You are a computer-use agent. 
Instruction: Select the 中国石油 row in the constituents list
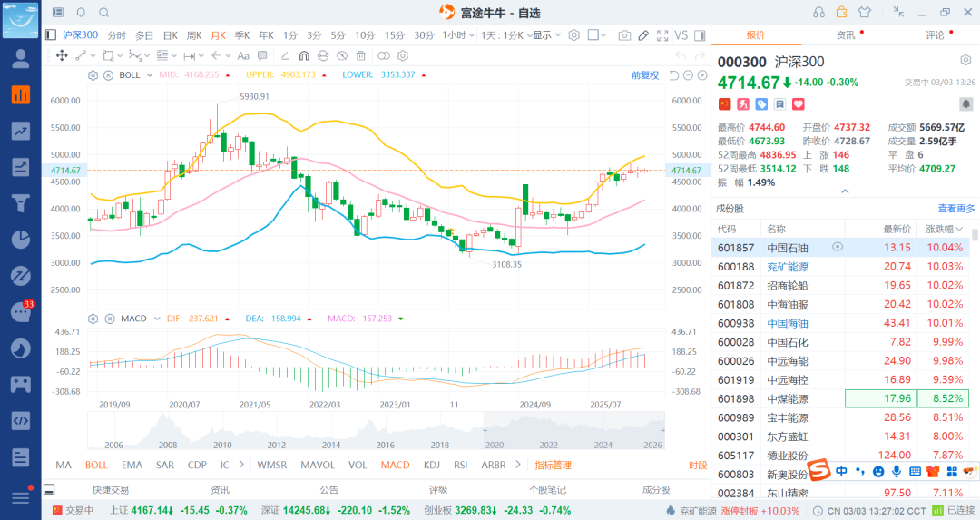click(x=787, y=247)
